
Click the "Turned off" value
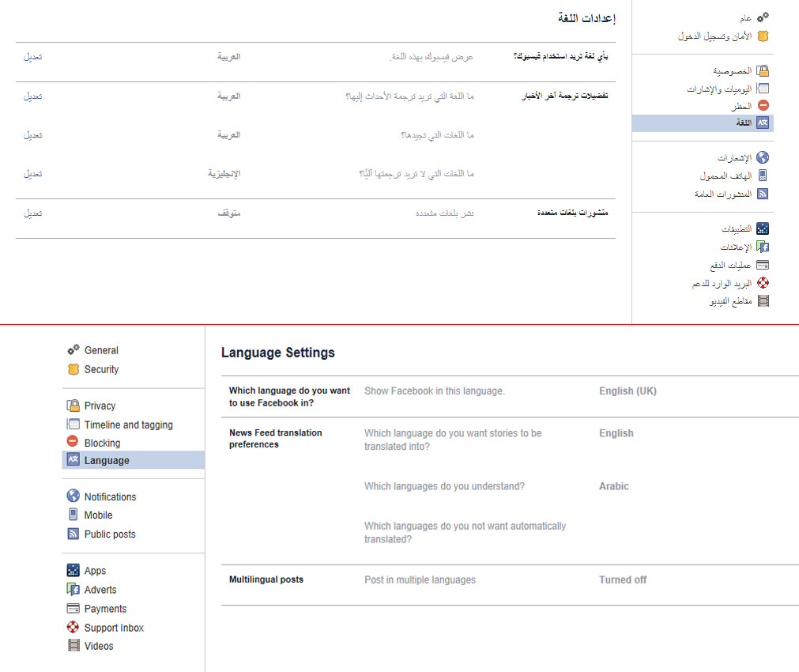[623, 580]
